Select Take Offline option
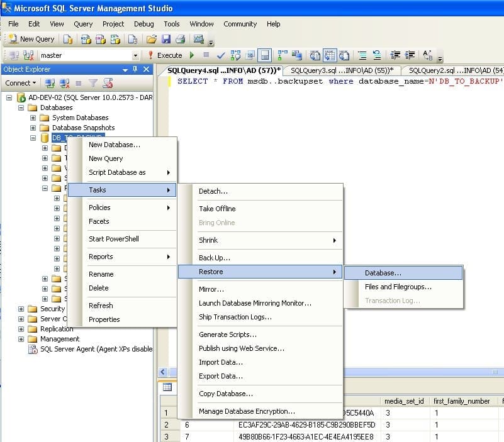 click(260, 209)
